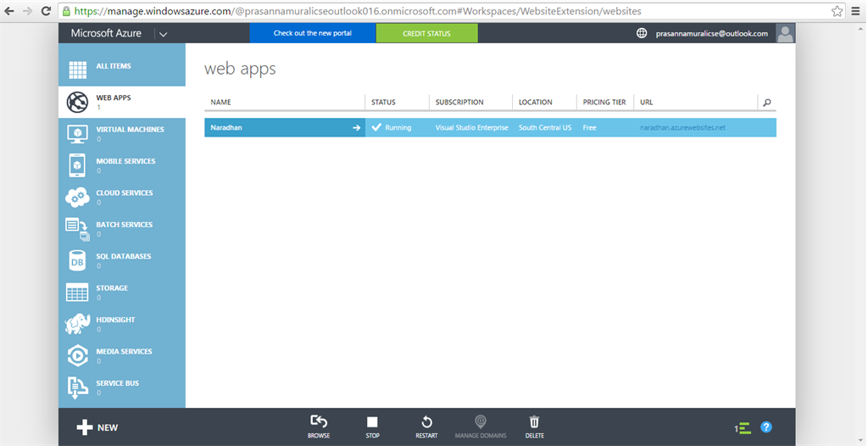Click Visual Studio Enterprise subscription cell
The height and width of the screenshot is (446, 868).
coord(471,127)
